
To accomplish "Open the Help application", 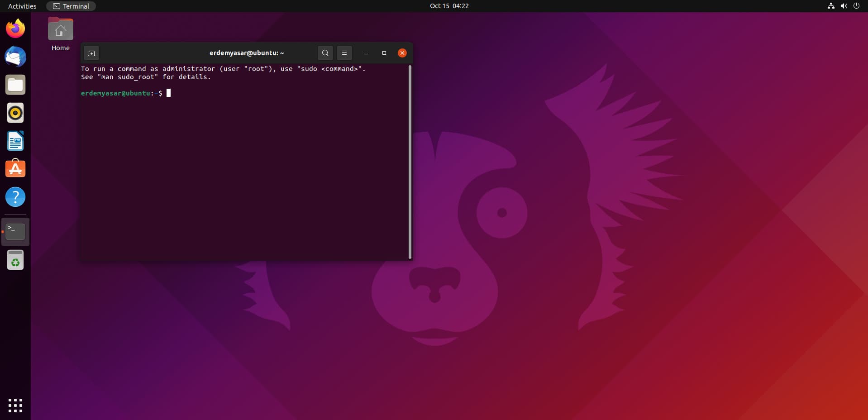I will click(15, 197).
